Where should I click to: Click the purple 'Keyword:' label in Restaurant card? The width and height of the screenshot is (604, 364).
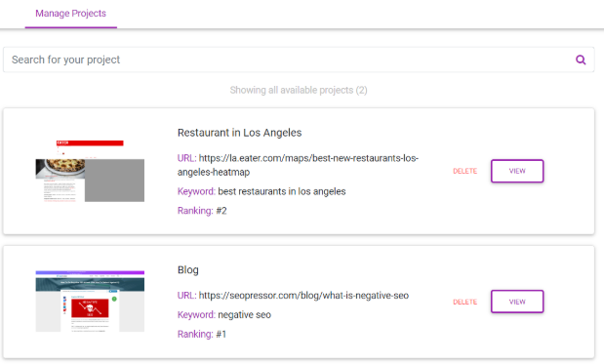196,191
